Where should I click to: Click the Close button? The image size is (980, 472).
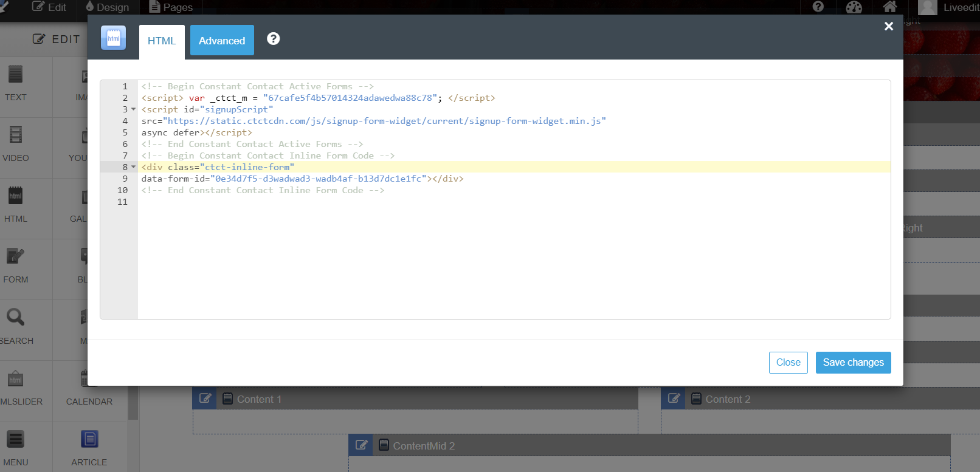click(x=788, y=363)
